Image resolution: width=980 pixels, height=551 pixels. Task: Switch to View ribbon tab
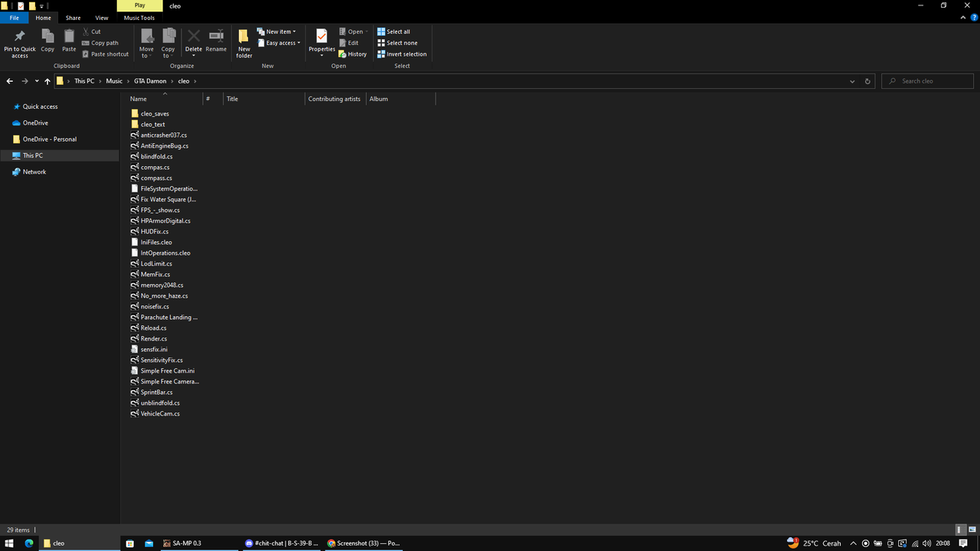pyautogui.click(x=102, y=18)
